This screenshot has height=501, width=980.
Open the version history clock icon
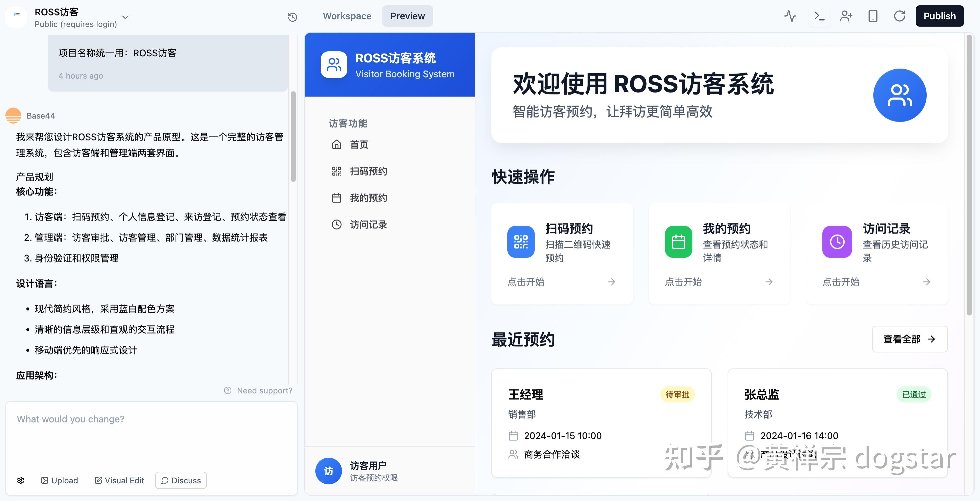[292, 17]
